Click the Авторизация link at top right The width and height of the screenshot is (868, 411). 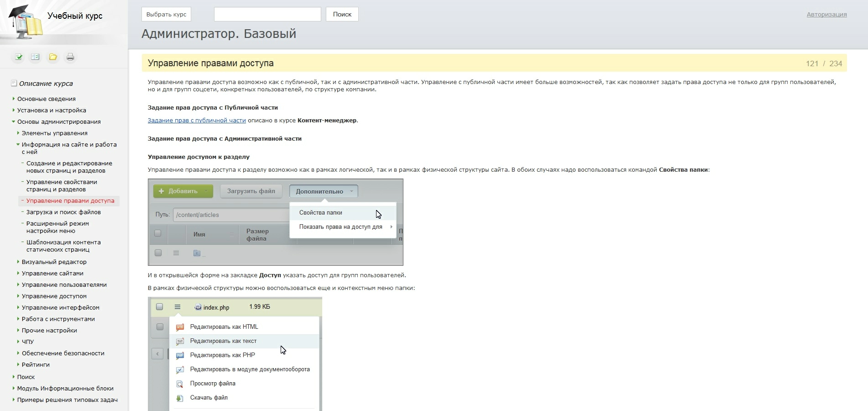click(826, 15)
